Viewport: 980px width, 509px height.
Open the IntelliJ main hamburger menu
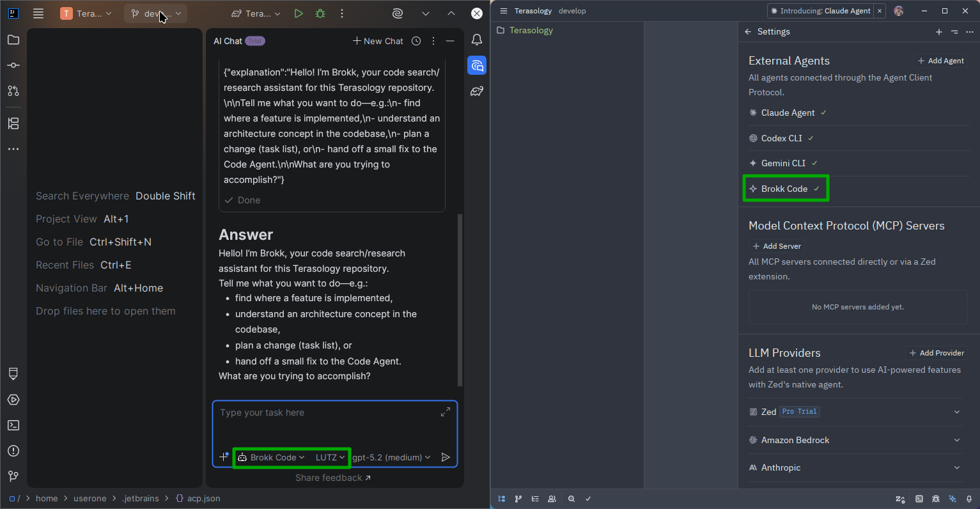coord(38,13)
